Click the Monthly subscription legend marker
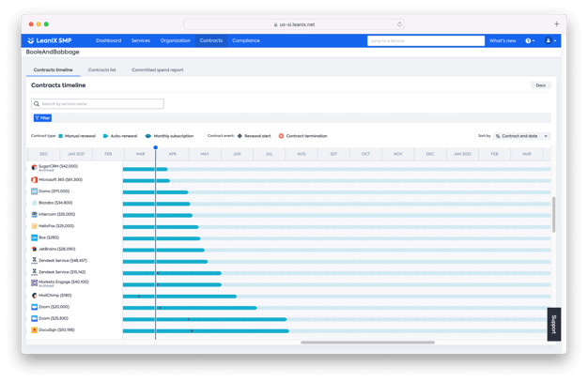 tap(148, 136)
